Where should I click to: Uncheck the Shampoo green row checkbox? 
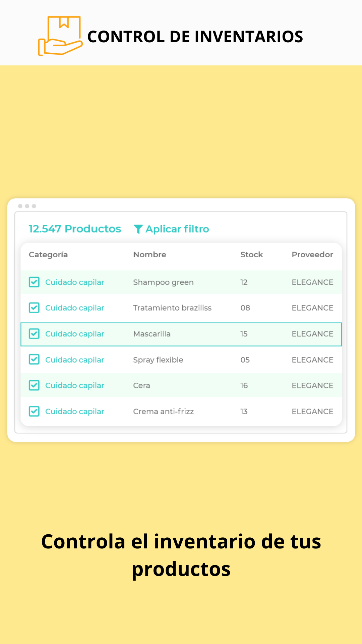[34, 282]
